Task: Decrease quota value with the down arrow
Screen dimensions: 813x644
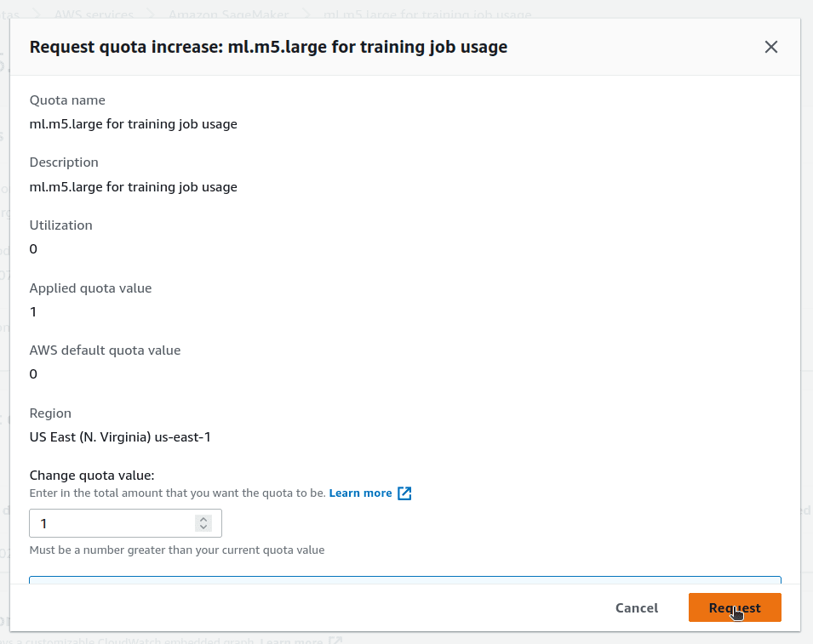Action: click(x=203, y=527)
